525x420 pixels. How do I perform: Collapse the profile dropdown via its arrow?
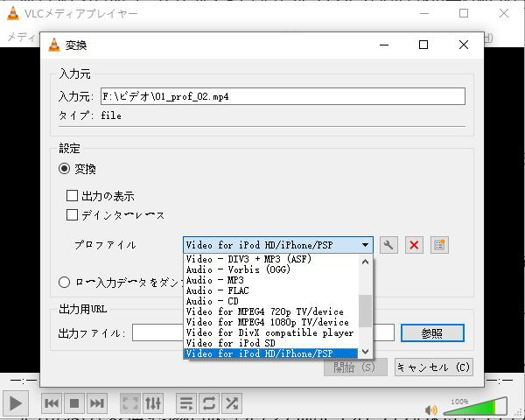tap(365, 245)
